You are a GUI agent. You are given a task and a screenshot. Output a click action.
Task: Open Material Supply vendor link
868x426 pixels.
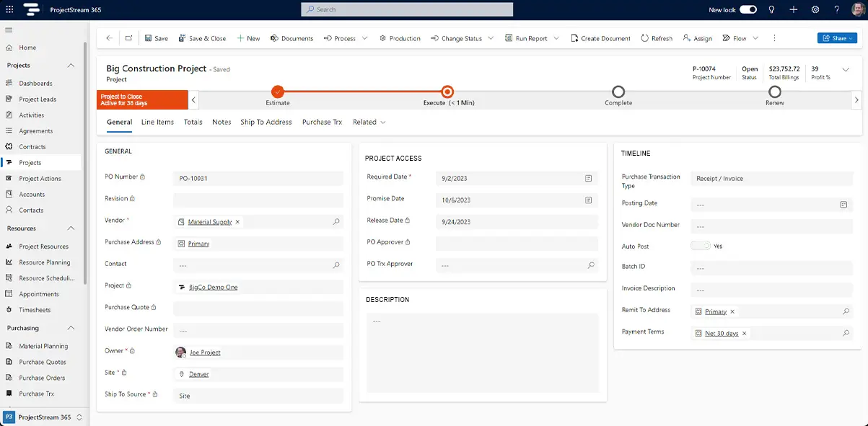[210, 222]
